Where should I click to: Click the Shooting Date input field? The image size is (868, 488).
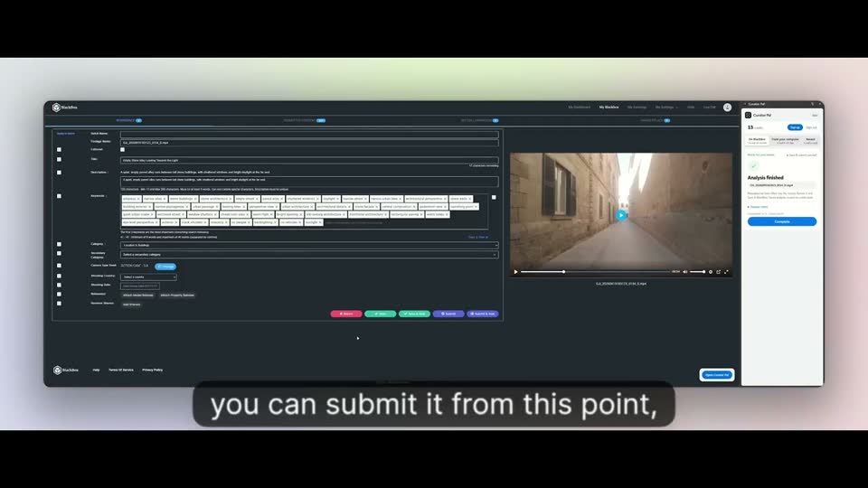[139, 286]
